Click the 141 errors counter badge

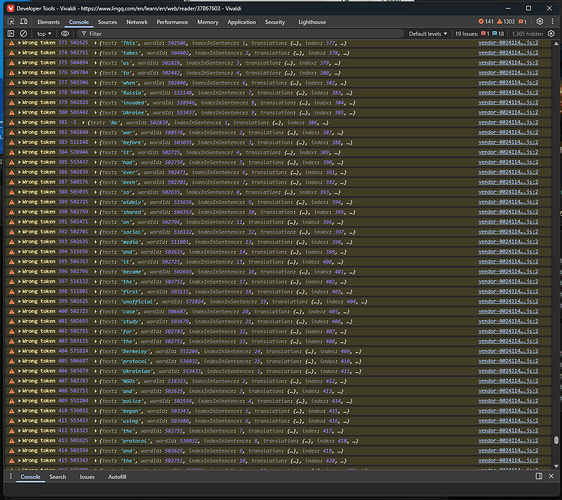tap(486, 22)
